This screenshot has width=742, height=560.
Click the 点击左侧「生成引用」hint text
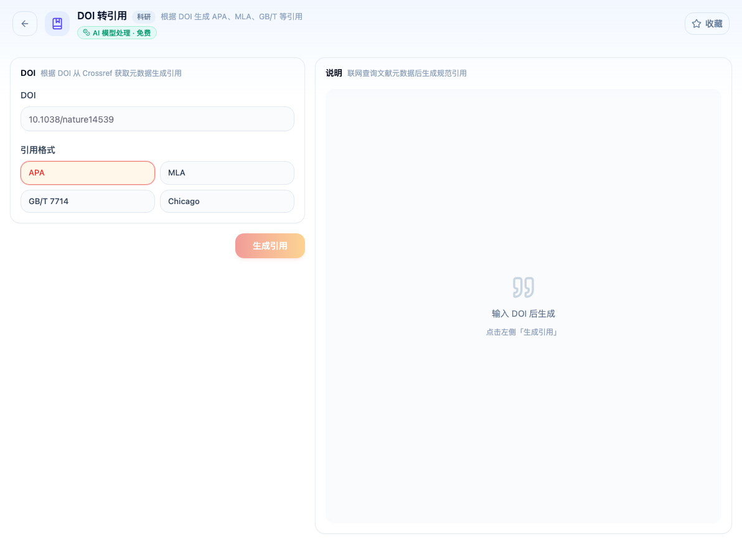tap(524, 332)
